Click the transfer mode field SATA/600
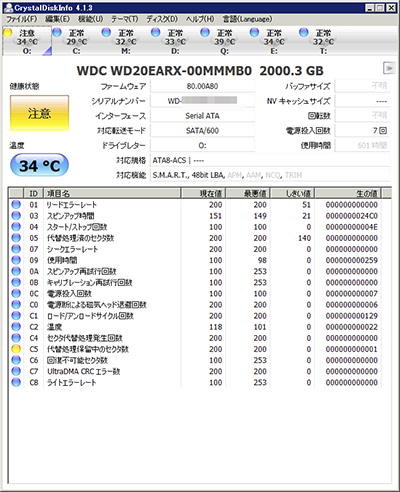400x492 pixels. click(202, 131)
